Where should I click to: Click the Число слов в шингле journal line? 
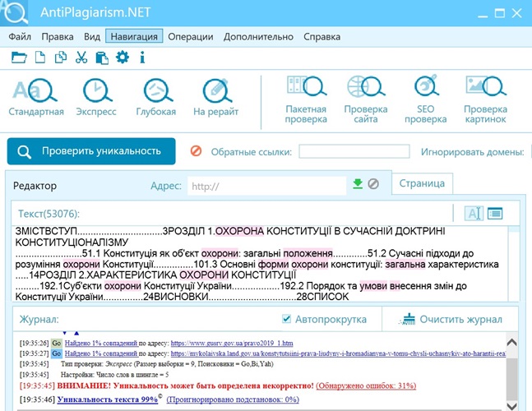[x=114, y=375]
